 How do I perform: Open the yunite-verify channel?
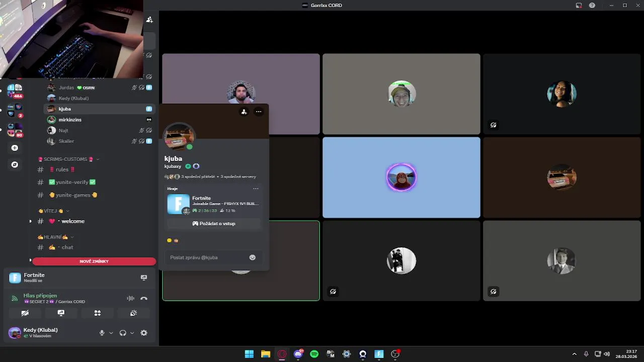pyautogui.click(x=72, y=182)
